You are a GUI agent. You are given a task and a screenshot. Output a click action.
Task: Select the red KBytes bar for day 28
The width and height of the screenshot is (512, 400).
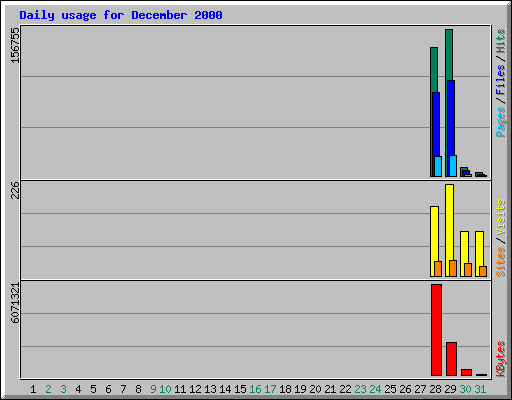tap(436, 330)
